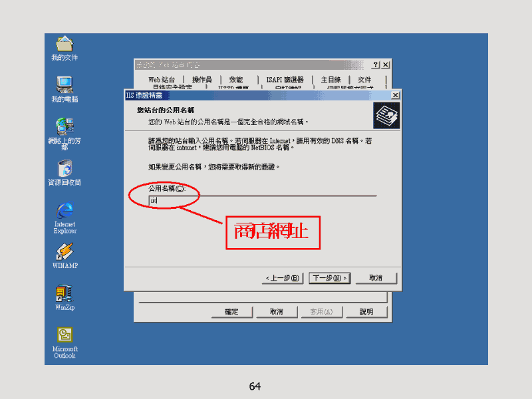Viewport: 532px width, 399px height.
Task: Click the 確定 button in properties dialog
Action: pos(231,312)
